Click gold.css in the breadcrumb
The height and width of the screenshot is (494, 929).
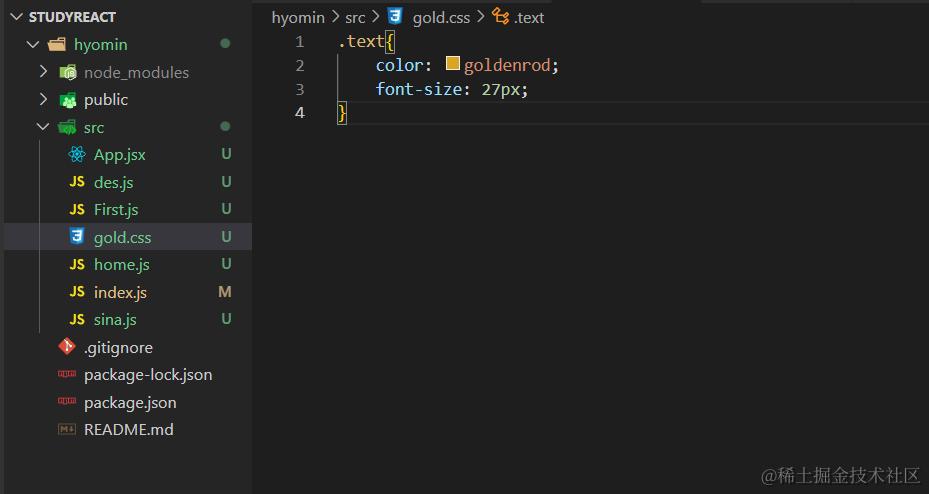click(x=441, y=18)
